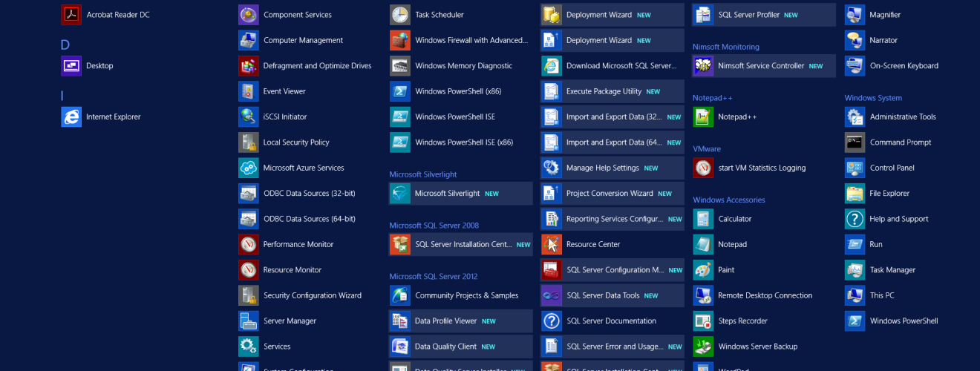
Task: Launch Notepad++ icon
Action: point(703,117)
